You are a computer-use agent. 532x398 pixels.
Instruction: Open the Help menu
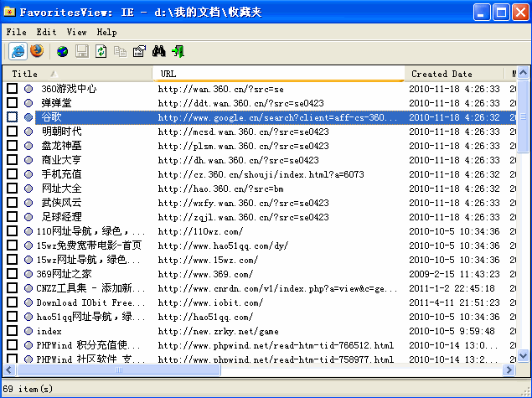click(107, 32)
